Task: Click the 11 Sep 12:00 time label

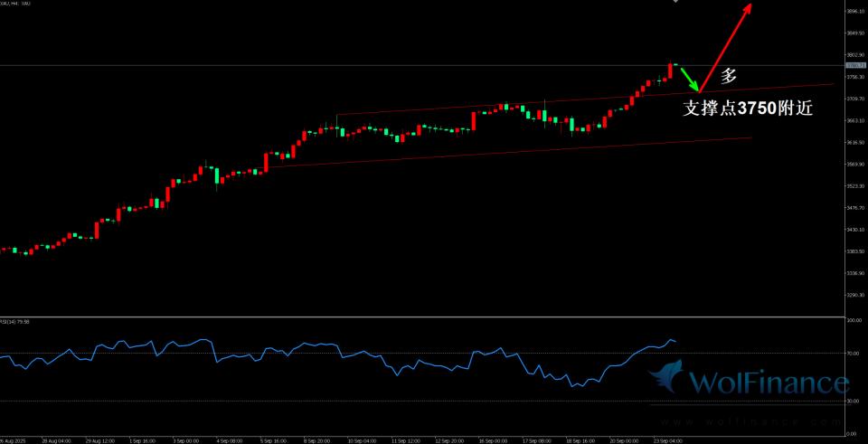Action: coord(405,441)
